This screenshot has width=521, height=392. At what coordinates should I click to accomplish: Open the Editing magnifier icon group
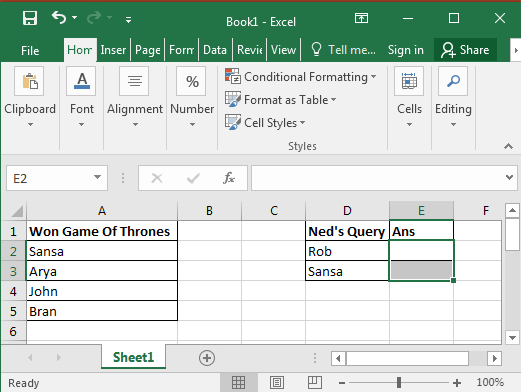453,81
